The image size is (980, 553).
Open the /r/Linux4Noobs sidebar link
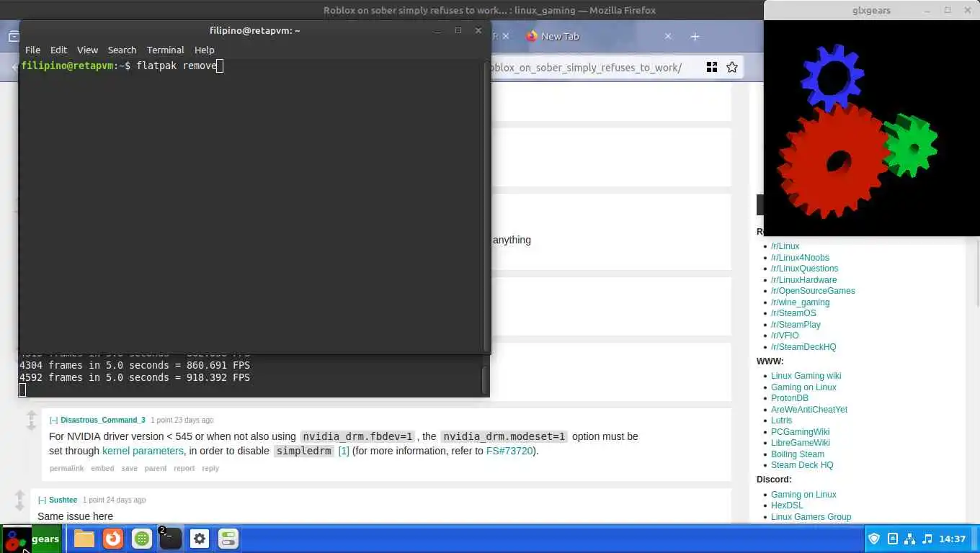point(800,258)
